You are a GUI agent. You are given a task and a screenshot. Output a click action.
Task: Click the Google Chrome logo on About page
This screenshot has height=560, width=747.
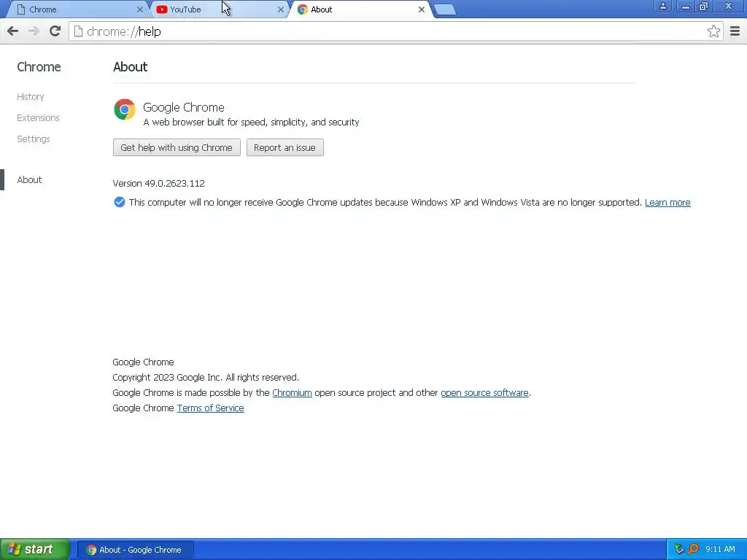(x=124, y=109)
